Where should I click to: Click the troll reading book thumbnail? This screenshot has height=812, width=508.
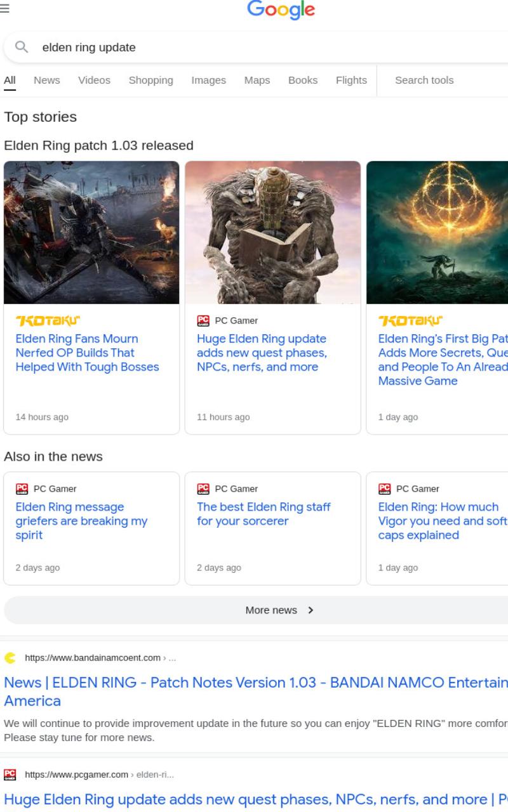point(273,232)
